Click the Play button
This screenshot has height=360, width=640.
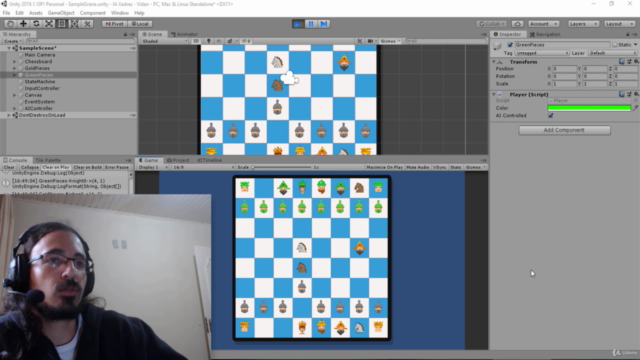point(298,24)
